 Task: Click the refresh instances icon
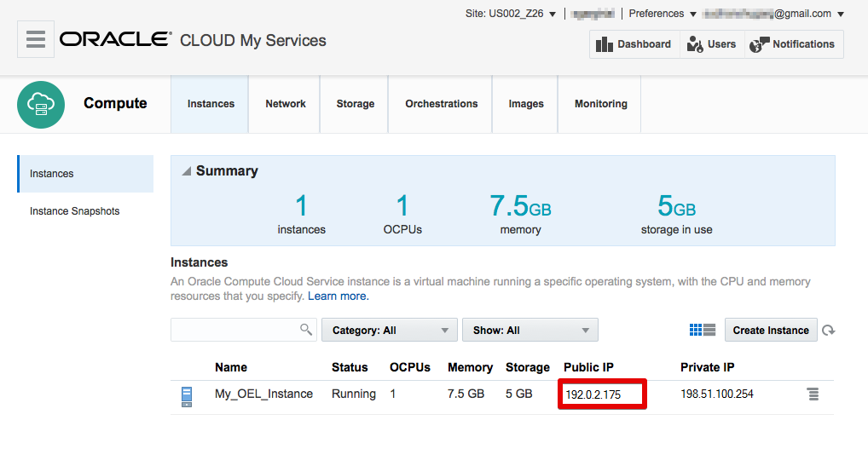click(828, 331)
